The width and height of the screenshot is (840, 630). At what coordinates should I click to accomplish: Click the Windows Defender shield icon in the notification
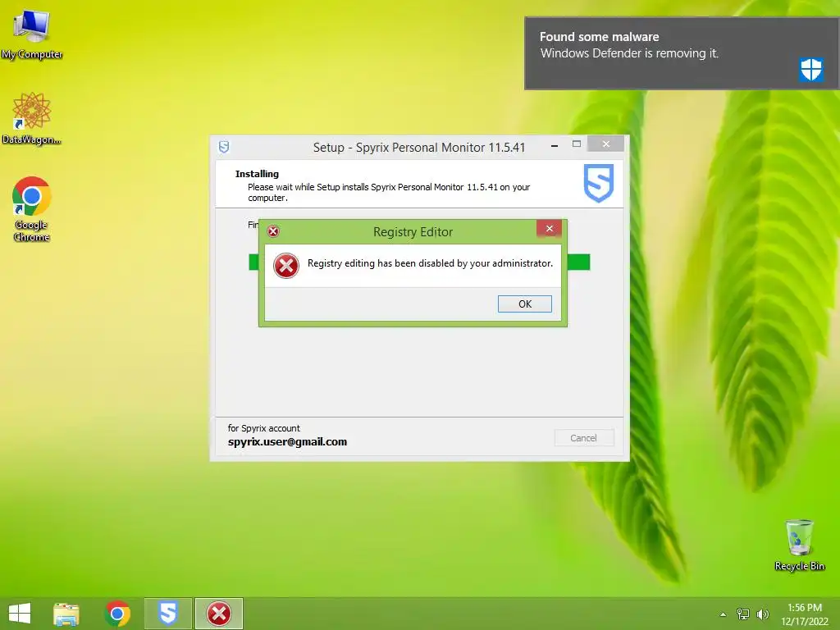pyautogui.click(x=810, y=70)
